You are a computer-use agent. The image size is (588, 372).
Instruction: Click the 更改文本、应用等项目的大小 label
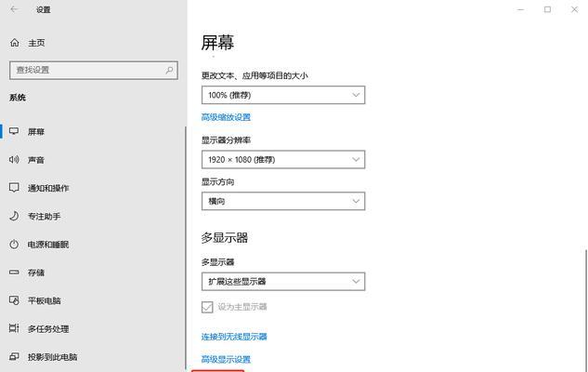(255, 75)
